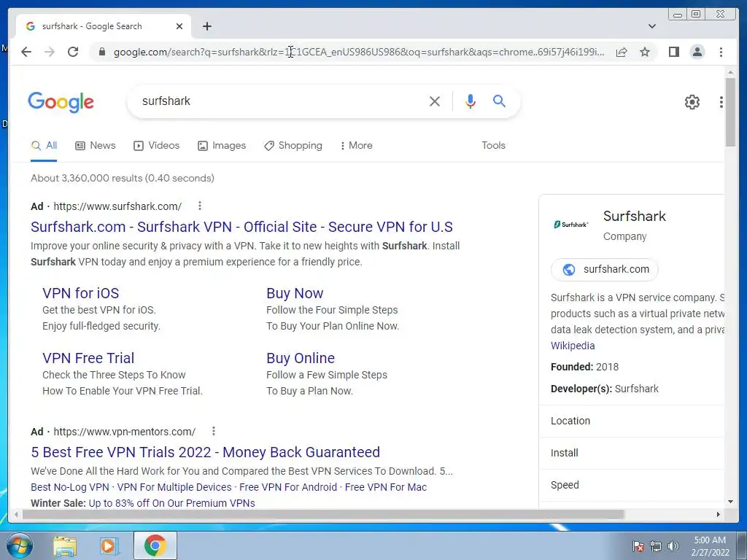This screenshot has height=560, width=747.
Task: Click Surfshark logo in knowledge panel
Action: coord(570,225)
